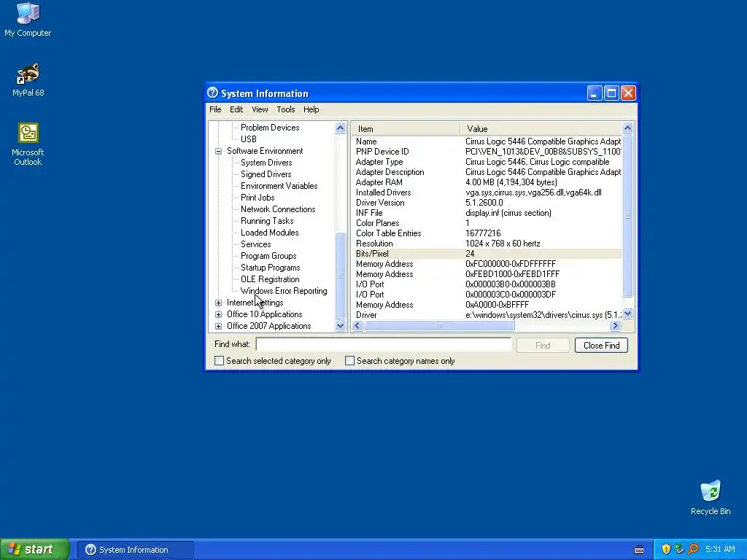747x560 pixels.
Task: Open the Help menu
Action: [311, 109]
